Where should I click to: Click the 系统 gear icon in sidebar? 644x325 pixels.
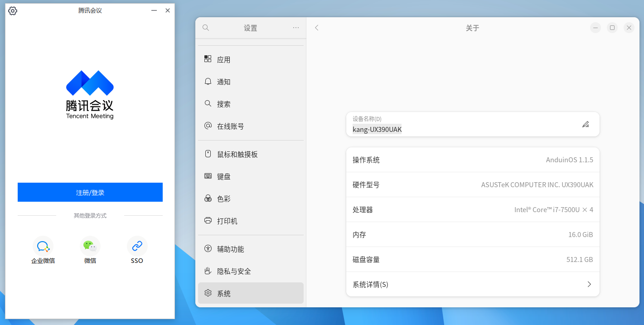coord(208,293)
